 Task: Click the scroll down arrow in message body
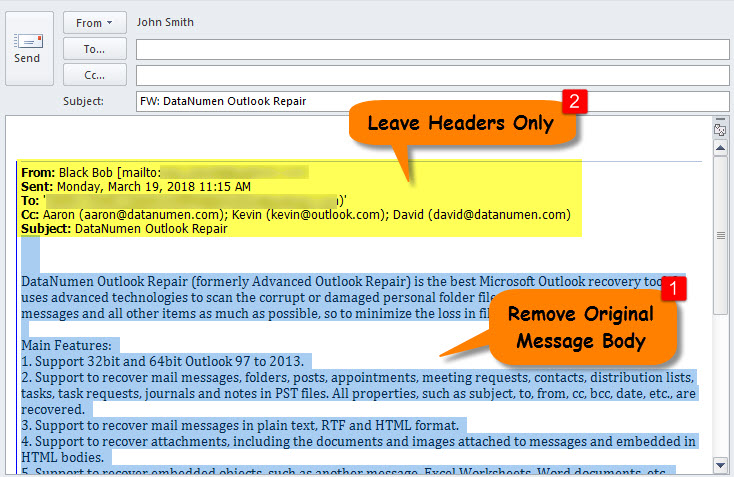719,465
